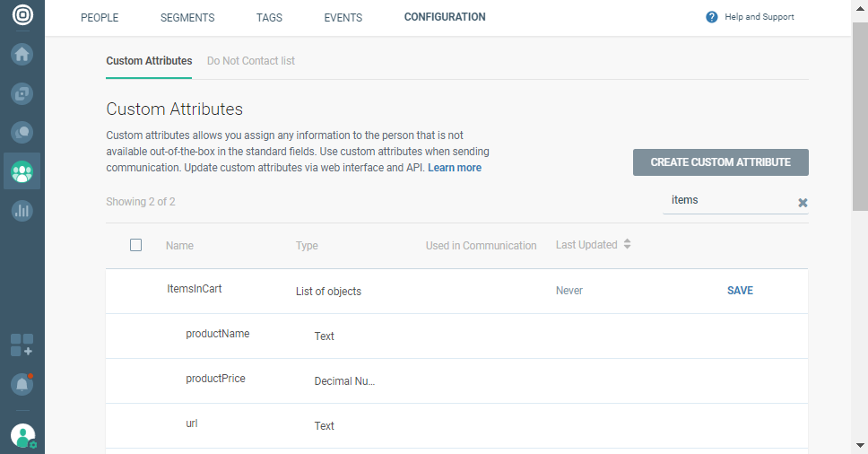Click Create Custom Attribute button
Screen dimensions: 868x454
720,162
